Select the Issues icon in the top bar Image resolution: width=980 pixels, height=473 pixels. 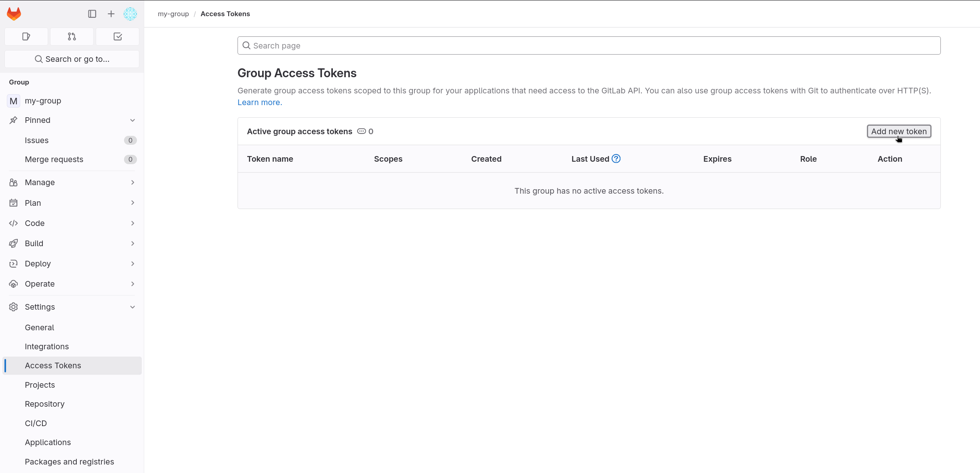click(x=26, y=36)
